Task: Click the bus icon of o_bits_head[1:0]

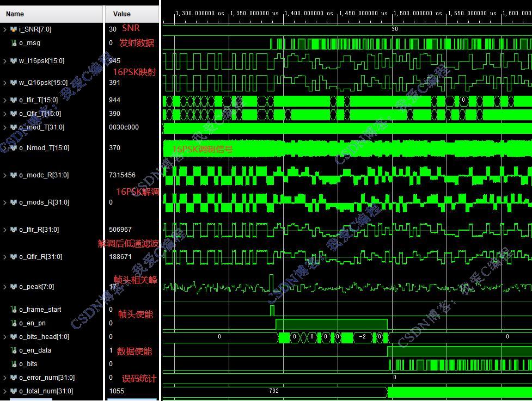Action: tap(14, 337)
